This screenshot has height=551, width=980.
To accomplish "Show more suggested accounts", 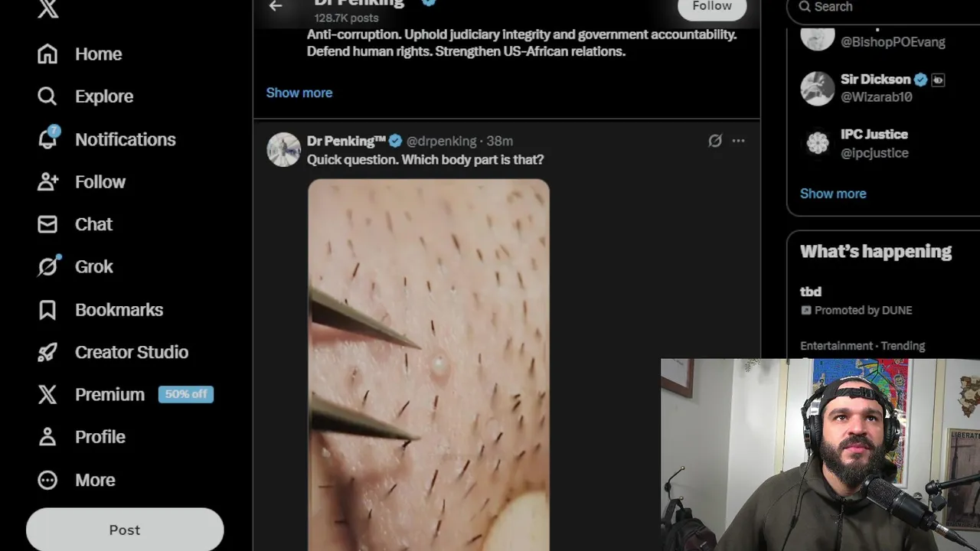I will click(833, 194).
